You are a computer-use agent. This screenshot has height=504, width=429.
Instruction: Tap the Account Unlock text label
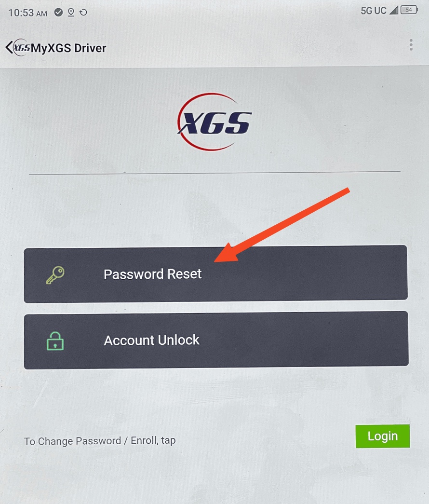coord(152,341)
